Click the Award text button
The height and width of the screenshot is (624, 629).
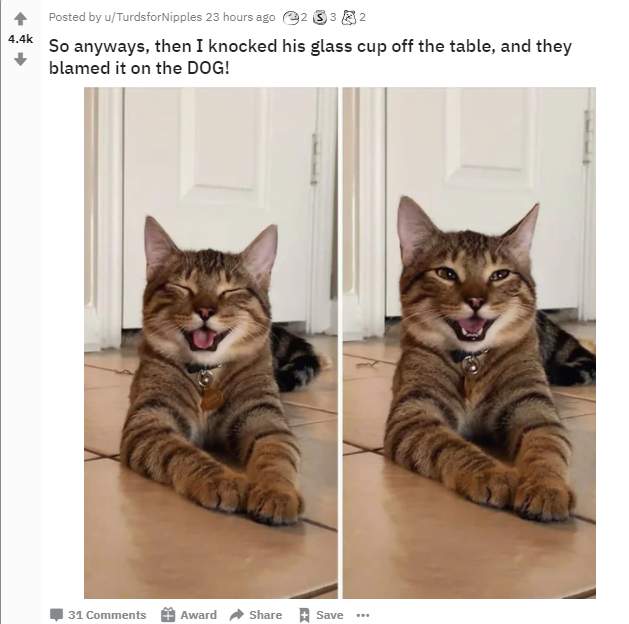click(198, 615)
